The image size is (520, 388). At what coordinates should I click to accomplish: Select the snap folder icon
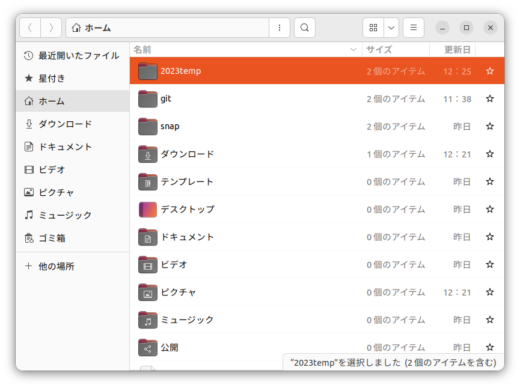tap(148, 126)
